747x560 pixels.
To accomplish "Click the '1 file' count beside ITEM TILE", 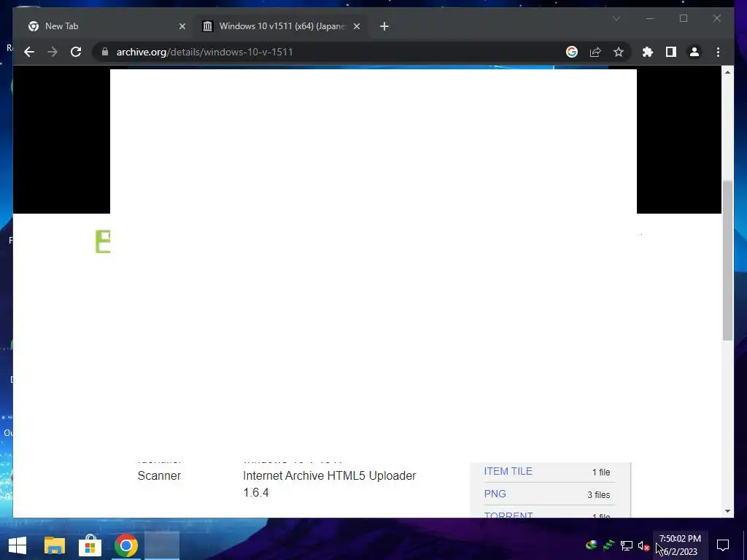I will pyautogui.click(x=601, y=472).
